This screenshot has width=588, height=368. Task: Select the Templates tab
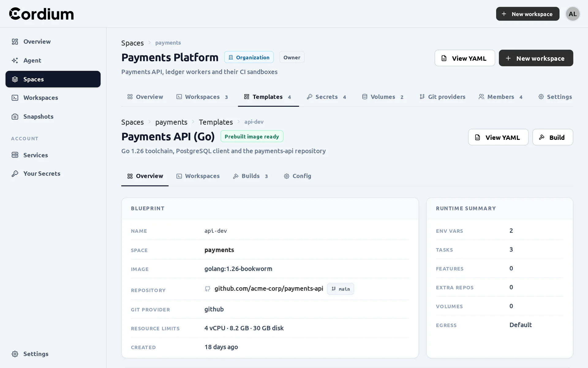click(268, 97)
